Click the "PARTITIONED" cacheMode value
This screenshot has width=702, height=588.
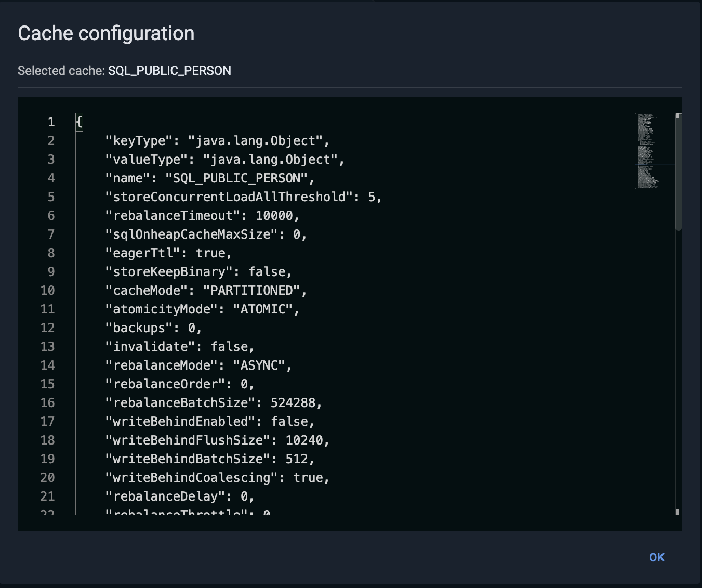point(251,291)
